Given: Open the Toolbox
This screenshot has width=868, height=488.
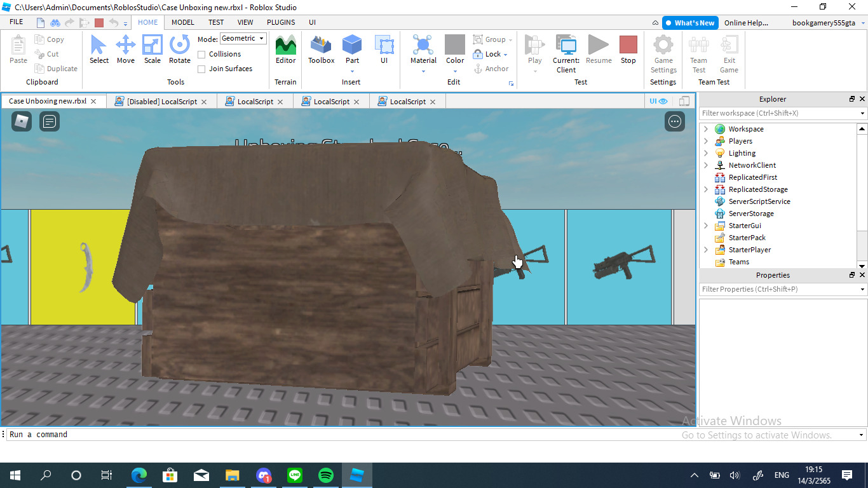Looking at the screenshot, I should point(321,50).
